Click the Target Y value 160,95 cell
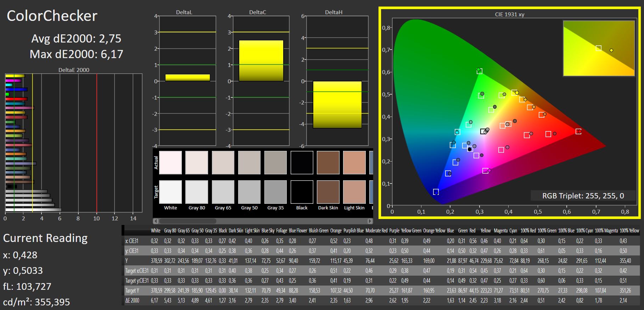644x310 pixels. (429, 291)
